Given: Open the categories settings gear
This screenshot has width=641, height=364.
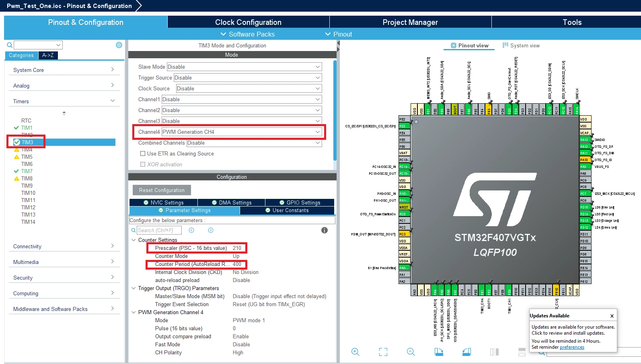Looking at the screenshot, I should [x=119, y=45].
